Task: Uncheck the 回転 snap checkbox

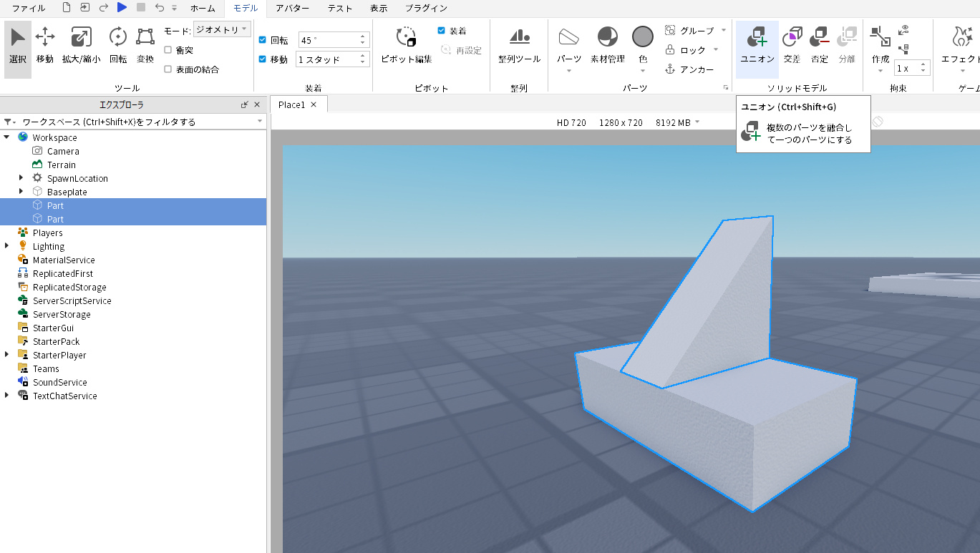Action: point(262,39)
